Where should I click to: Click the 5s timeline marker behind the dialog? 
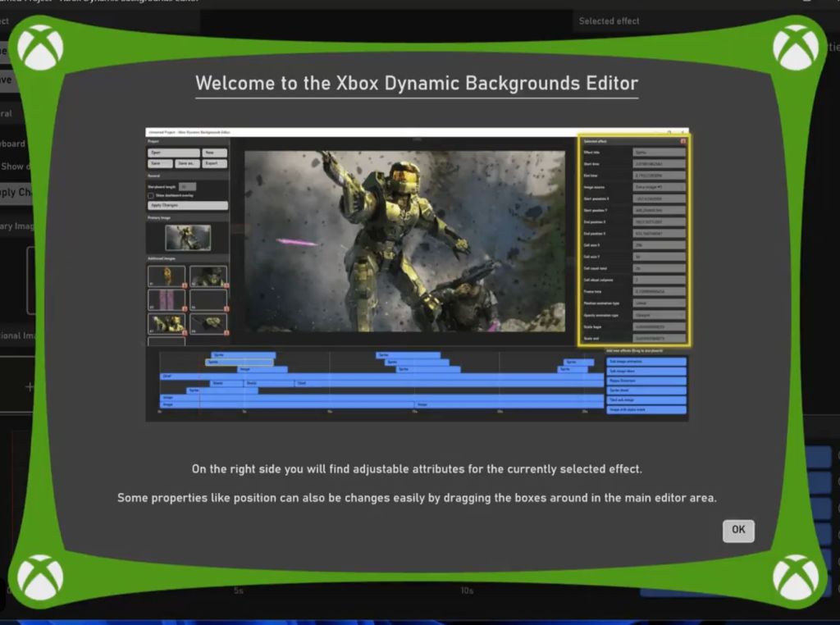[239, 591]
